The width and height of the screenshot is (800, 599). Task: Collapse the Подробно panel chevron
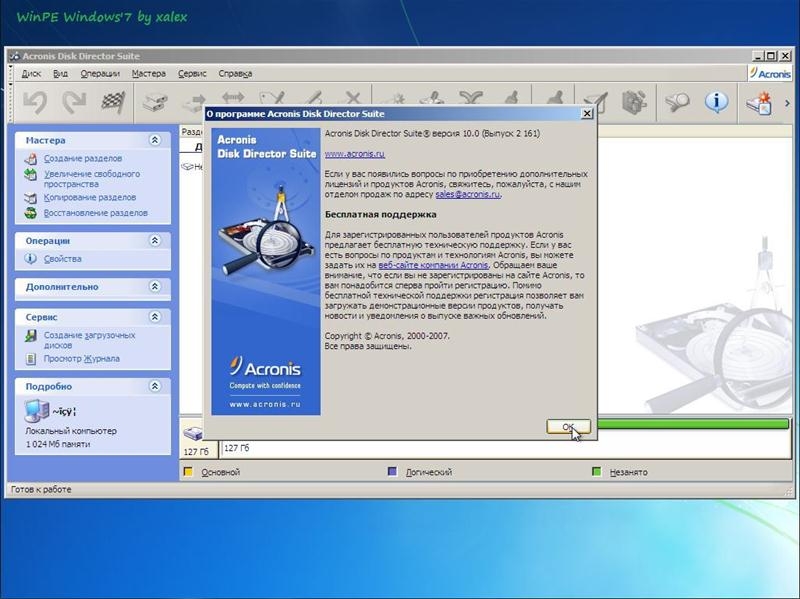click(x=155, y=386)
